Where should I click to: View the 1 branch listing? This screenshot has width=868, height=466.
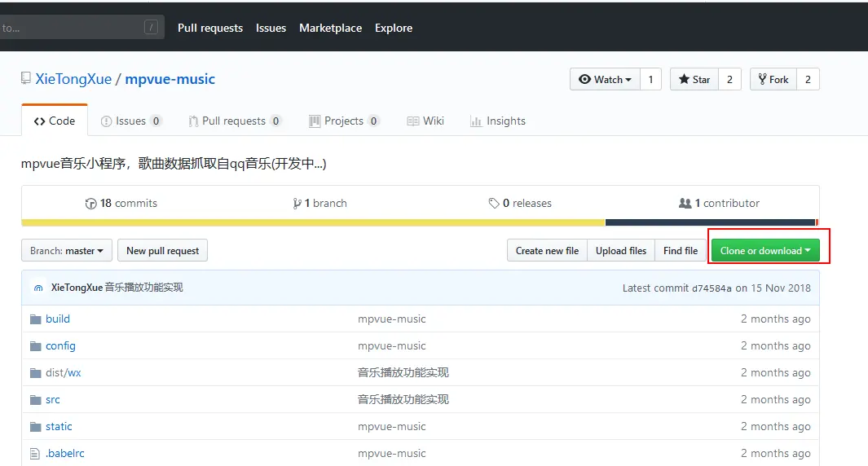pyautogui.click(x=320, y=203)
